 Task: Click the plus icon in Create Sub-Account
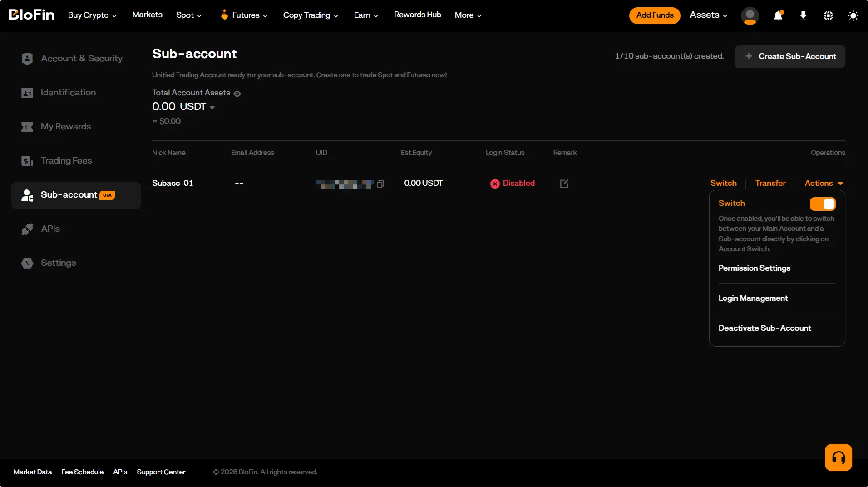[x=749, y=56]
